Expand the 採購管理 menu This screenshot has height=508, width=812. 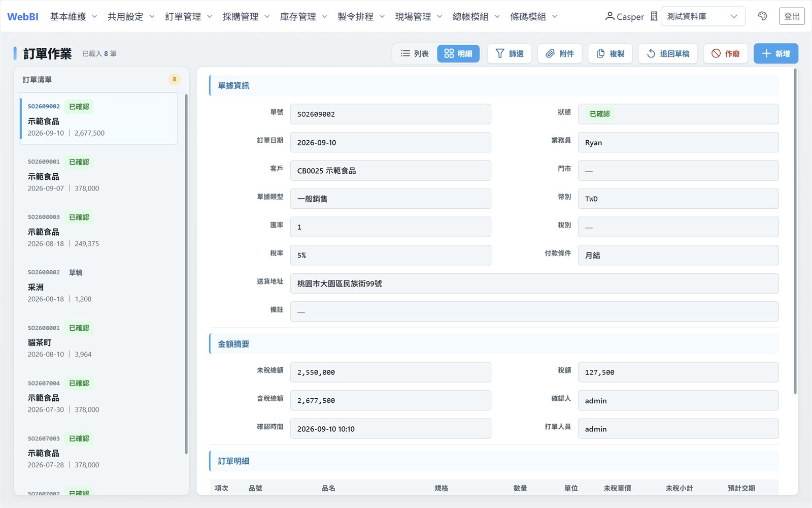click(x=246, y=17)
